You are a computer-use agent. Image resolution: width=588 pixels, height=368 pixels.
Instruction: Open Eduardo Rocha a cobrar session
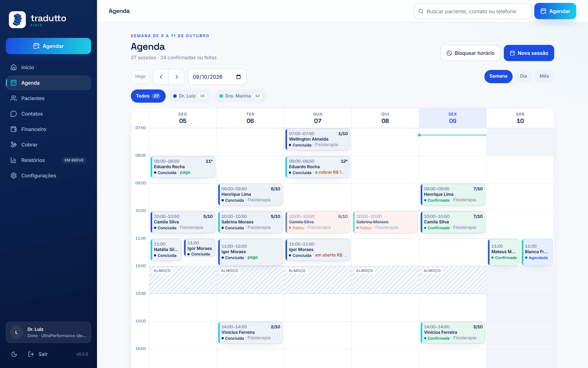[318, 167]
